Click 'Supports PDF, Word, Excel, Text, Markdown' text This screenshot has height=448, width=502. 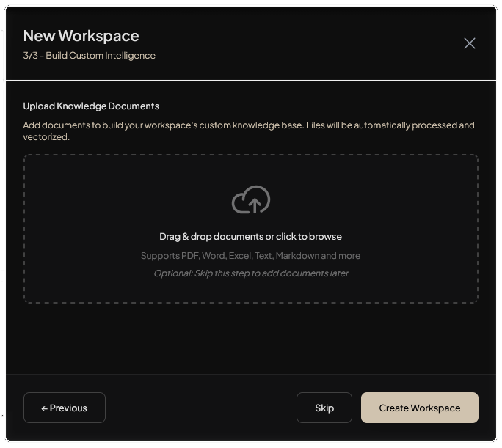(x=251, y=255)
